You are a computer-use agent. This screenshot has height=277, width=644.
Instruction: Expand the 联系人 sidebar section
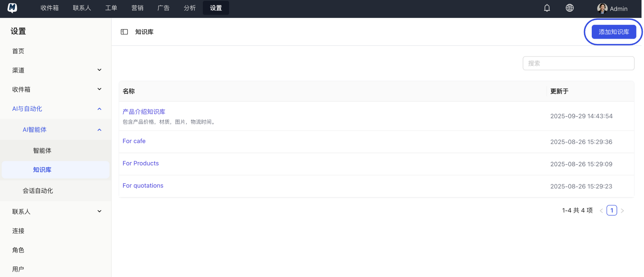coord(99,211)
